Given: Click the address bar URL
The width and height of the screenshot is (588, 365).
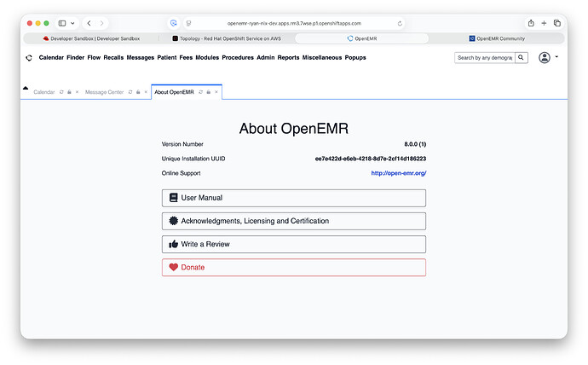Looking at the screenshot, I should pos(294,23).
